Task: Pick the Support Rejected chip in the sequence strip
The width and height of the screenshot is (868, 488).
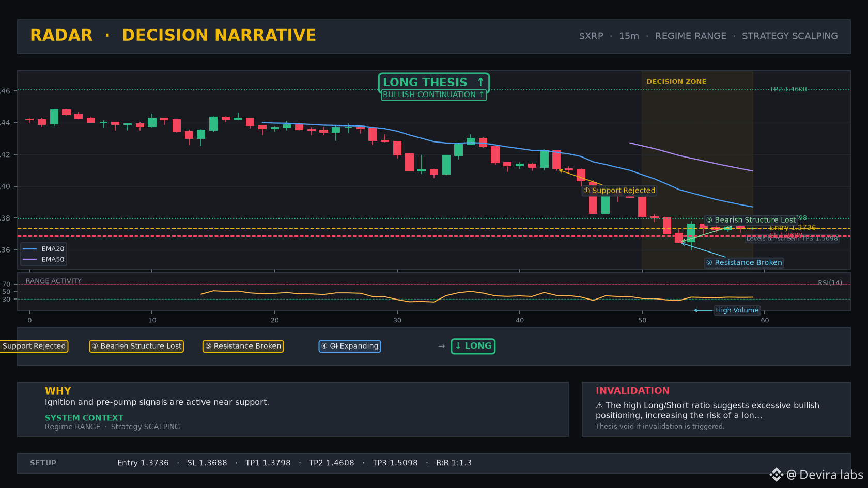Action: coord(34,346)
